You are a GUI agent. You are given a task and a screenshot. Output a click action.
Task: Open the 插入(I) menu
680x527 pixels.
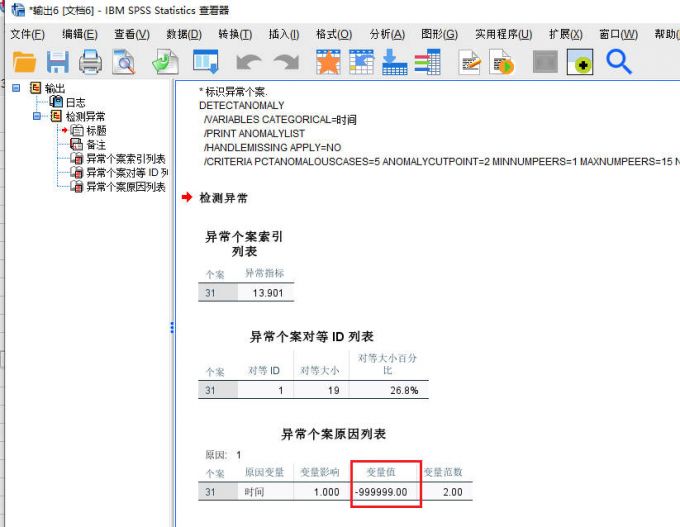[x=284, y=34]
